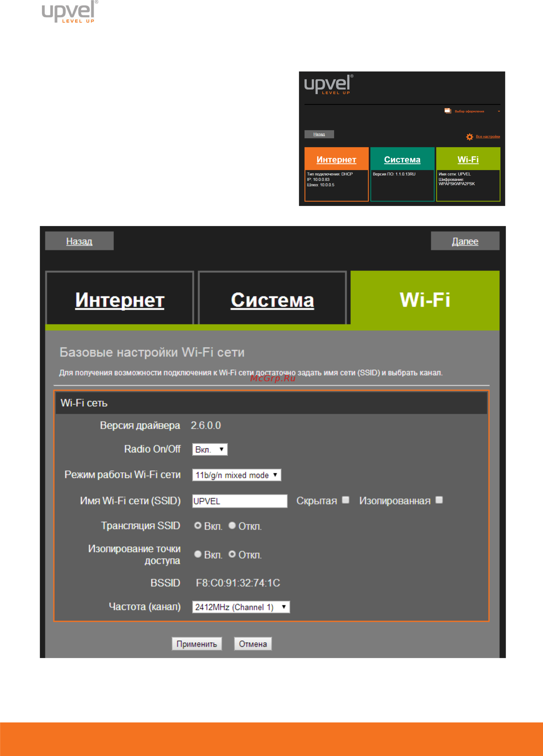The height and width of the screenshot is (756, 543).
Task: Click the Wi-Fi сеть section header
Action: point(271,403)
